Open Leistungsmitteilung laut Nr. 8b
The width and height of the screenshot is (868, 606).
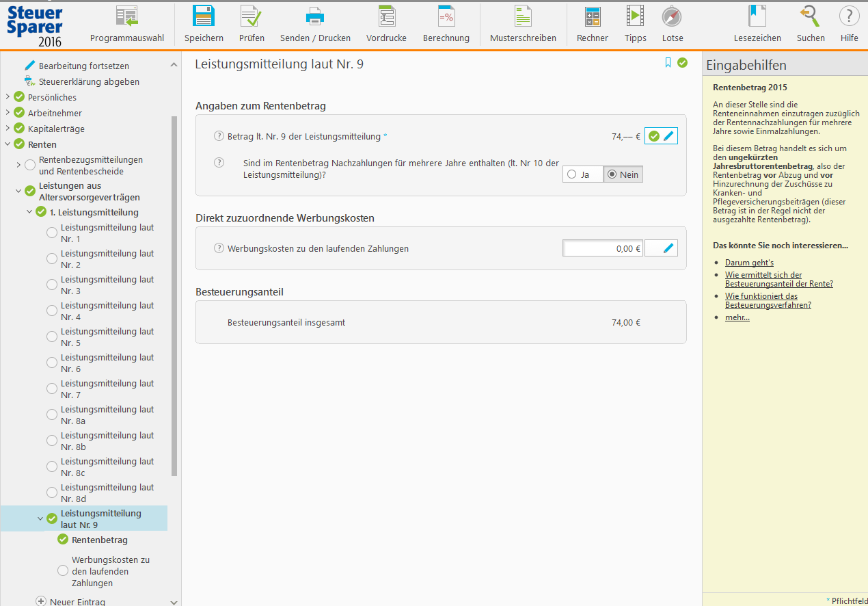point(107,441)
